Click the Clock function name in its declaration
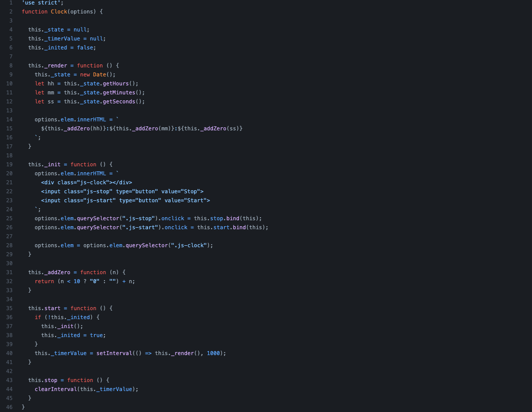532x412 pixels. 58,11
